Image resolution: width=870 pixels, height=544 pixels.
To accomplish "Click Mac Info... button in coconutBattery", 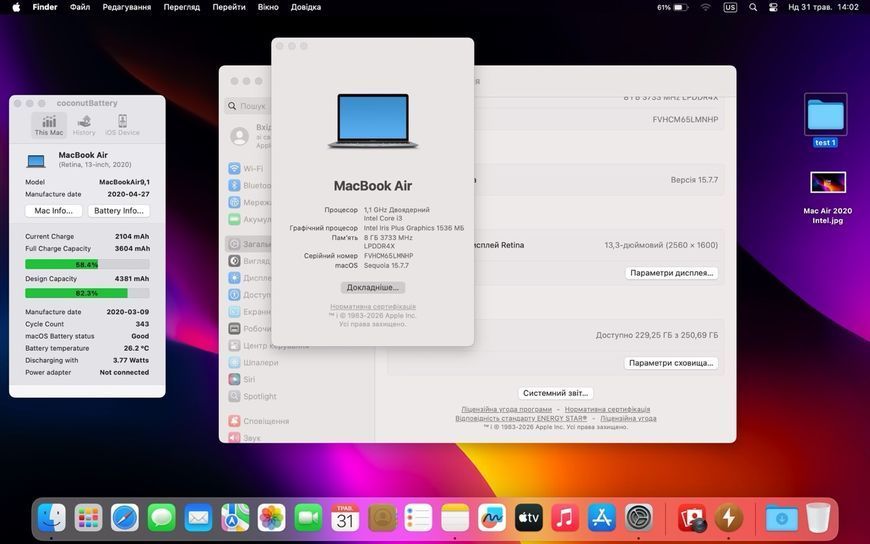I will (x=53, y=211).
